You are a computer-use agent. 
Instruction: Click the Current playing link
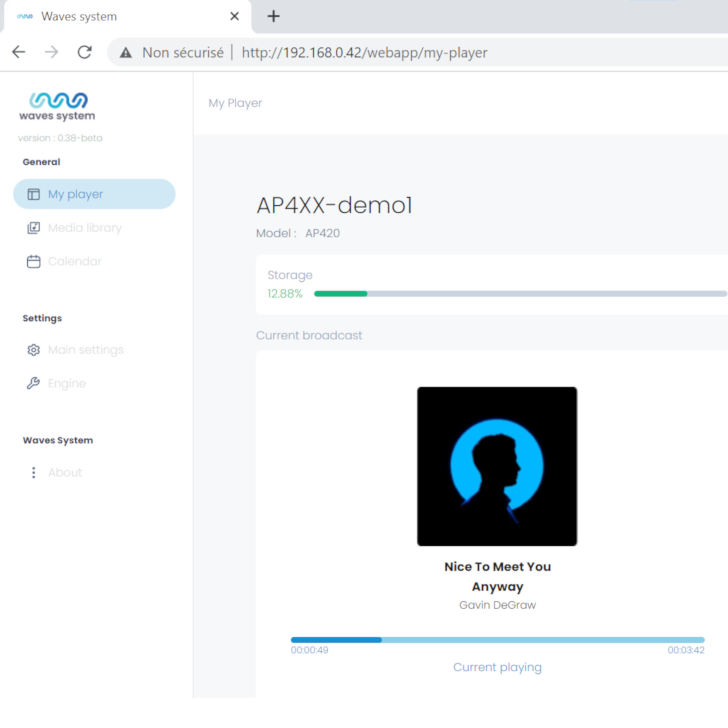[497, 667]
